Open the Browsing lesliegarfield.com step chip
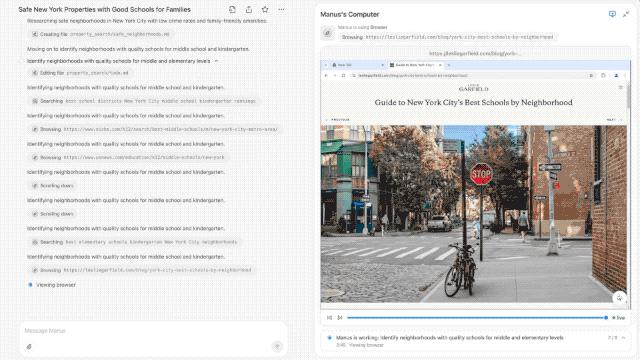Viewport: 640px width, 360px height. [x=142, y=270]
